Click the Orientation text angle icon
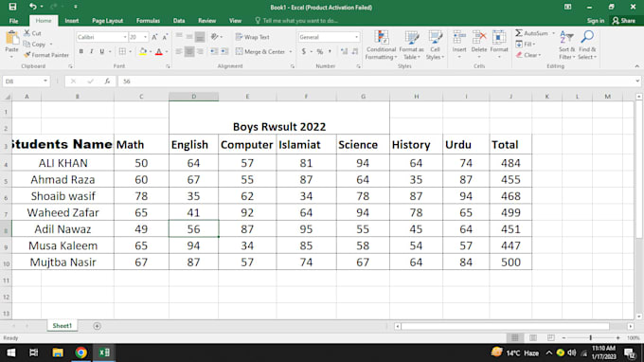This screenshot has width=644, height=362. [x=214, y=37]
